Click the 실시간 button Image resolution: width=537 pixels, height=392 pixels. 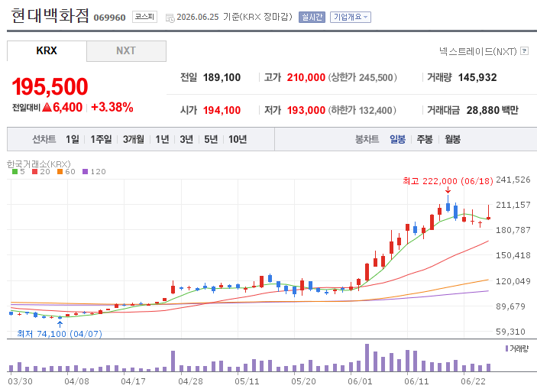(312, 17)
